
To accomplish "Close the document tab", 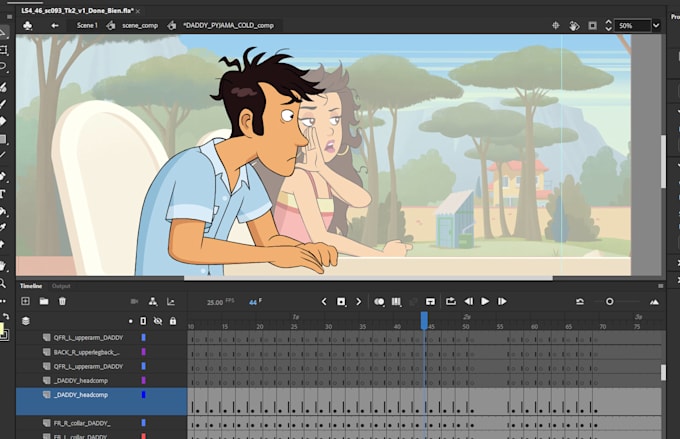I will pyautogui.click(x=138, y=11).
